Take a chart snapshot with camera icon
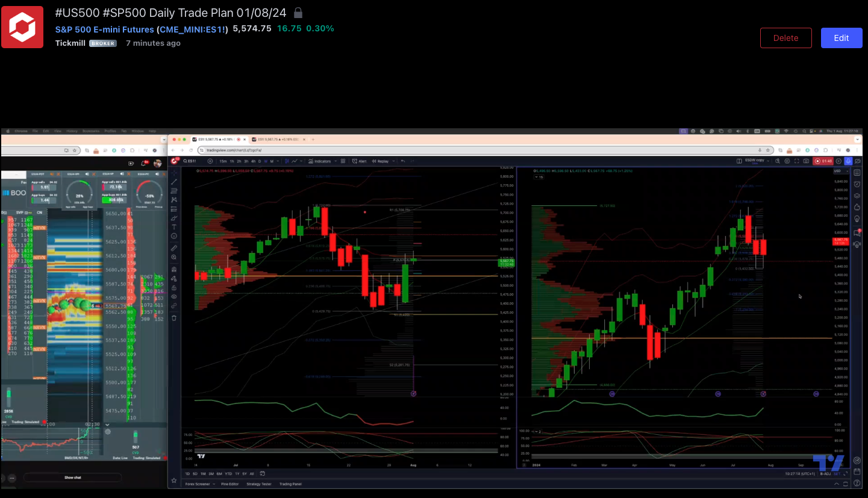 [x=806, y=161]
